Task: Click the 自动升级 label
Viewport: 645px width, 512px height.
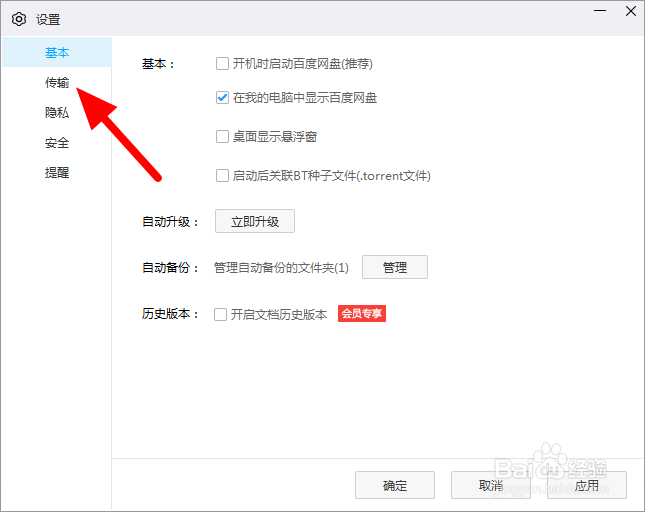Action: click(170, 222)
